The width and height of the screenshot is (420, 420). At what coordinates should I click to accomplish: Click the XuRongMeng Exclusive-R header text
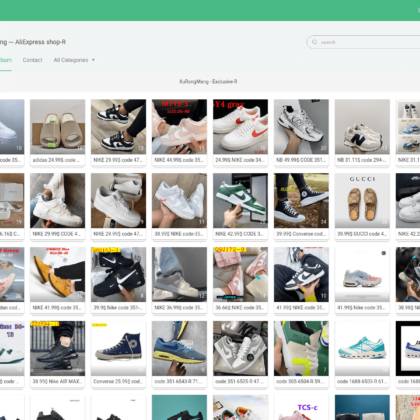click(x=208, y=81)
